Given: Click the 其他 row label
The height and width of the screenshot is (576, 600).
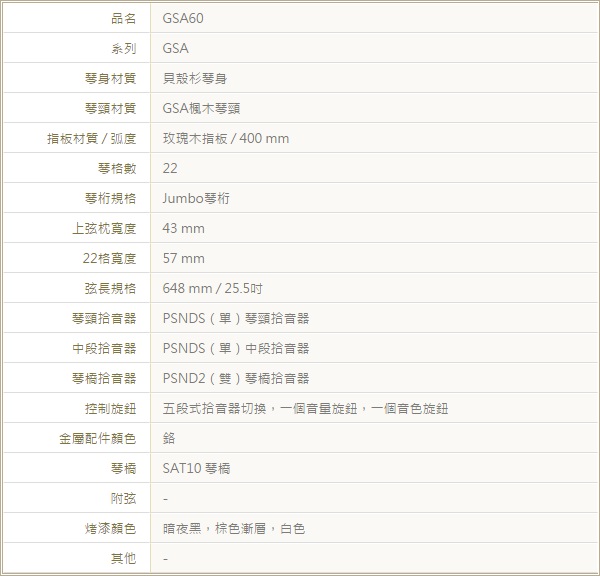Looking at the screenshot, I should tap(123, 558).
